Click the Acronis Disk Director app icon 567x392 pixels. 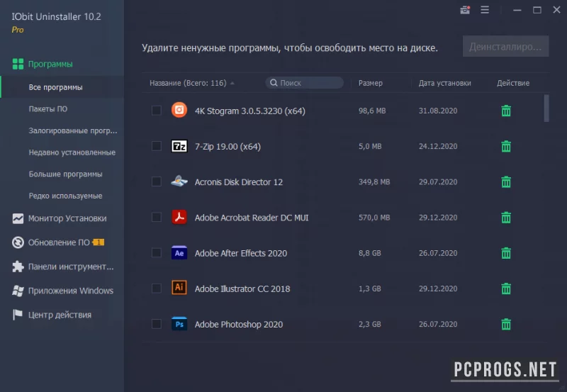[x=179, y=181]
